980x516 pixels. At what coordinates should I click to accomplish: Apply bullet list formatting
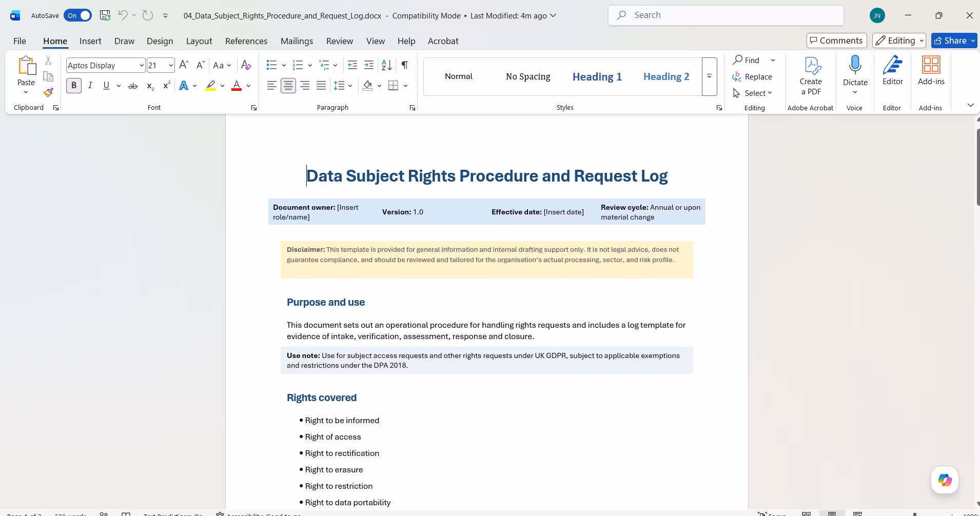pyautogui.click(x=271, y=65)
